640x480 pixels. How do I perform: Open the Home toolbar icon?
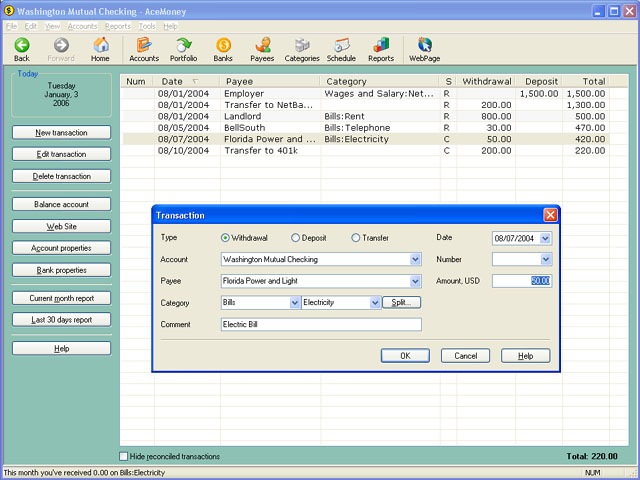pos(100,45)
